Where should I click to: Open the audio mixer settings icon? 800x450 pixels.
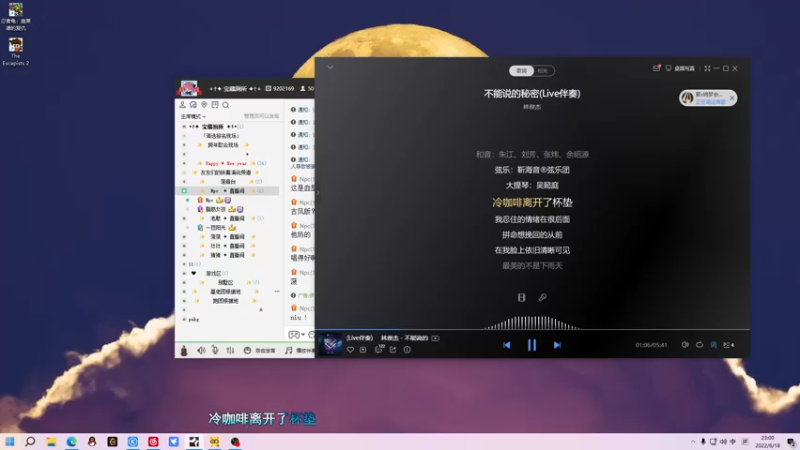pos(231,351)
